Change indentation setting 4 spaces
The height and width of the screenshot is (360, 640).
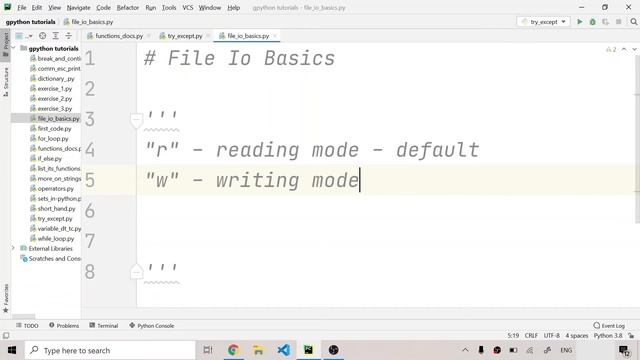(x=577, y=336)
